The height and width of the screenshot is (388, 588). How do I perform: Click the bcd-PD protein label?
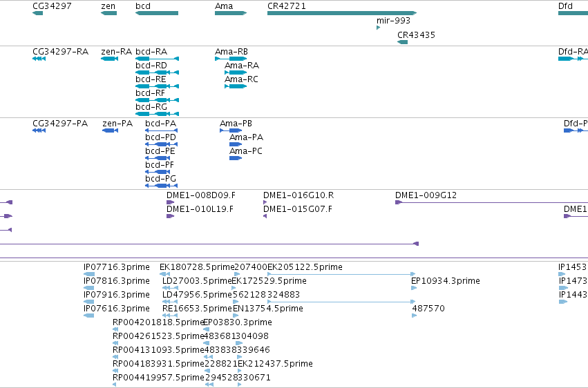pyautogui.click(x=160, y=137)
